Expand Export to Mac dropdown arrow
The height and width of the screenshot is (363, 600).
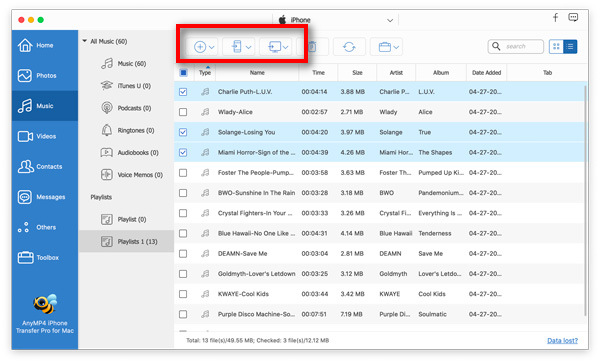285,47
